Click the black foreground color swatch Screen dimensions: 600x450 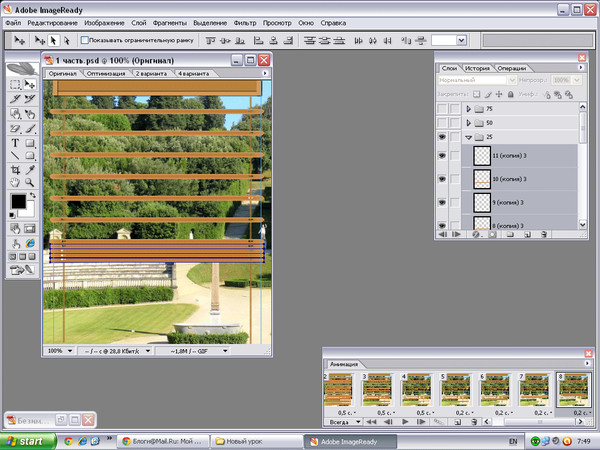pyautogui.click(x=18, y=201)
